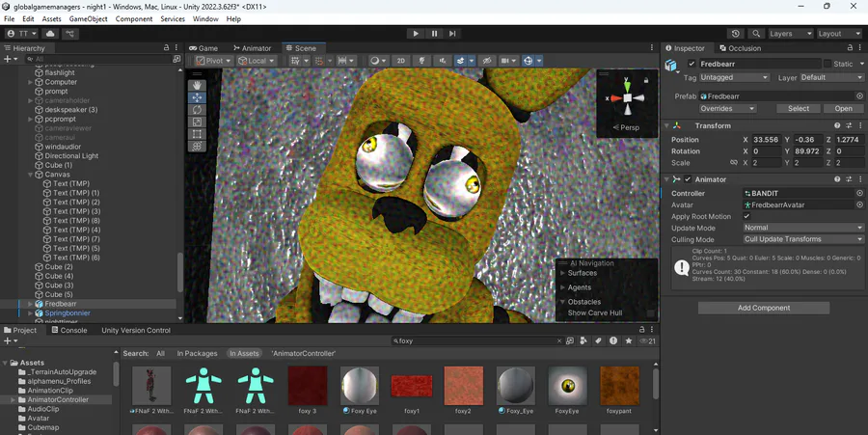
Task: Expand the Canvas object in Hierarchy
Action: (x=31, y=175)
